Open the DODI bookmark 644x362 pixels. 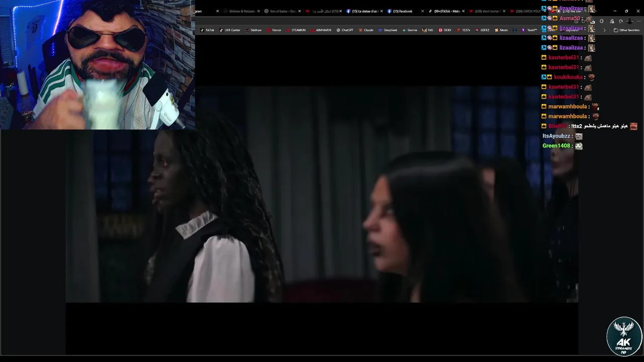point(445,30)
